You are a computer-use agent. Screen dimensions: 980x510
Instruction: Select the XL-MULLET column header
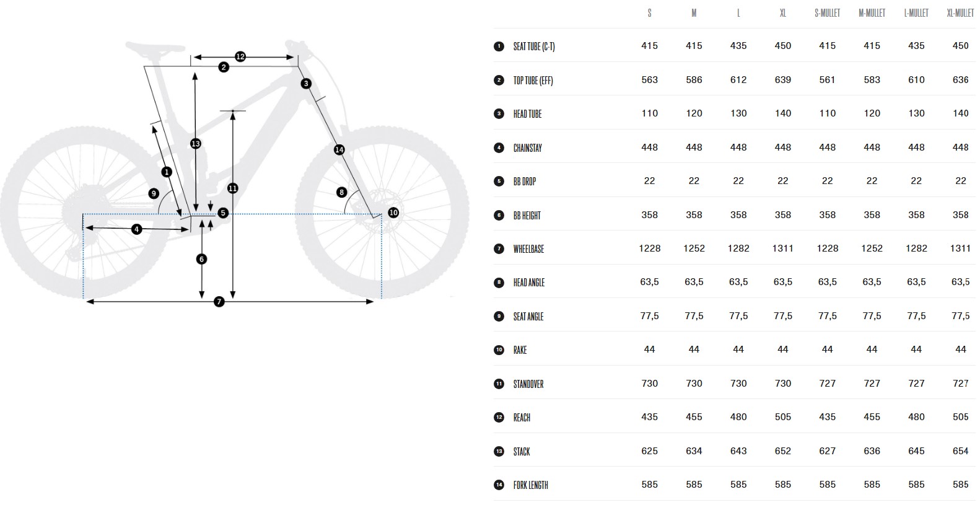pyautogui.click(x=960, y=13)
